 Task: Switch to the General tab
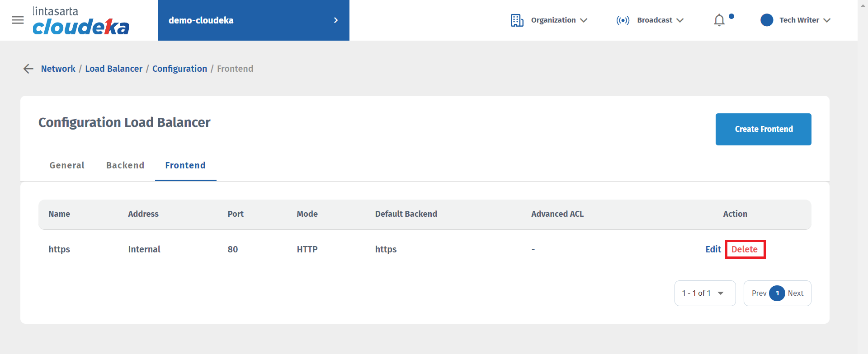pyautogui.click(x=67, y=165)
